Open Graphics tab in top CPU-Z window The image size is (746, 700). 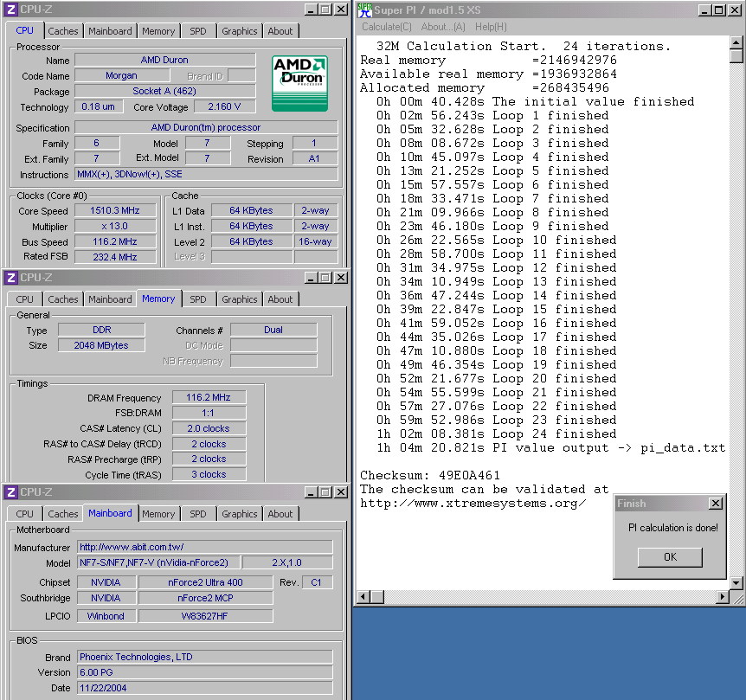pyautogui.click(x=240, y=31)
